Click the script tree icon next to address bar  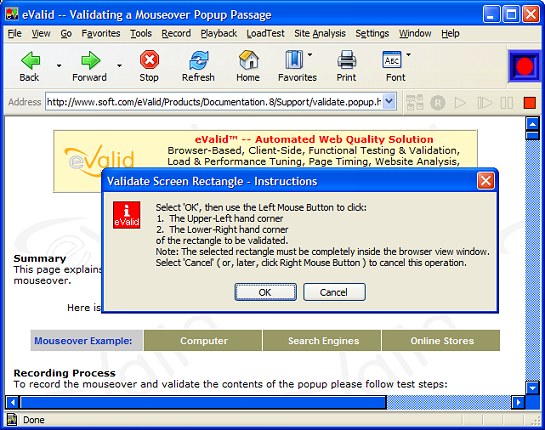click(415, 103)
